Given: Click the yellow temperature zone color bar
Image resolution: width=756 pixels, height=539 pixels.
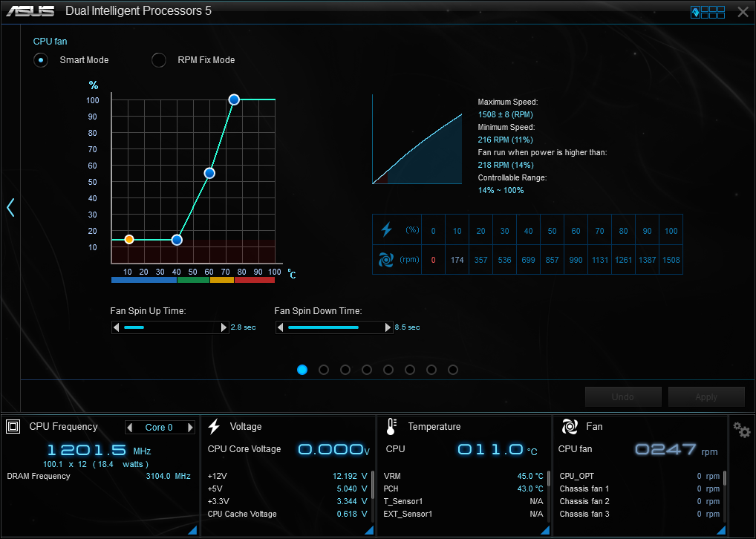Looking at the screenshot, I should coord(222,280).
